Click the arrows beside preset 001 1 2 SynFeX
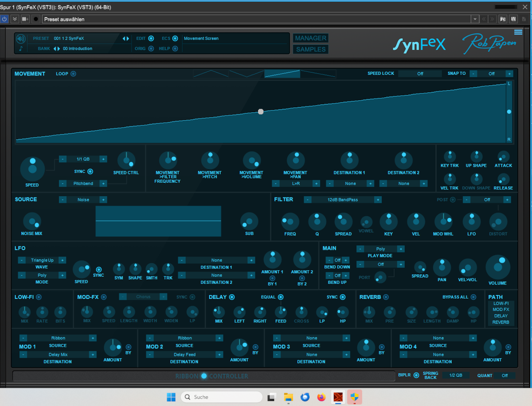The width and height of the screenshot is (532, 406). click(x=126, y=39)
